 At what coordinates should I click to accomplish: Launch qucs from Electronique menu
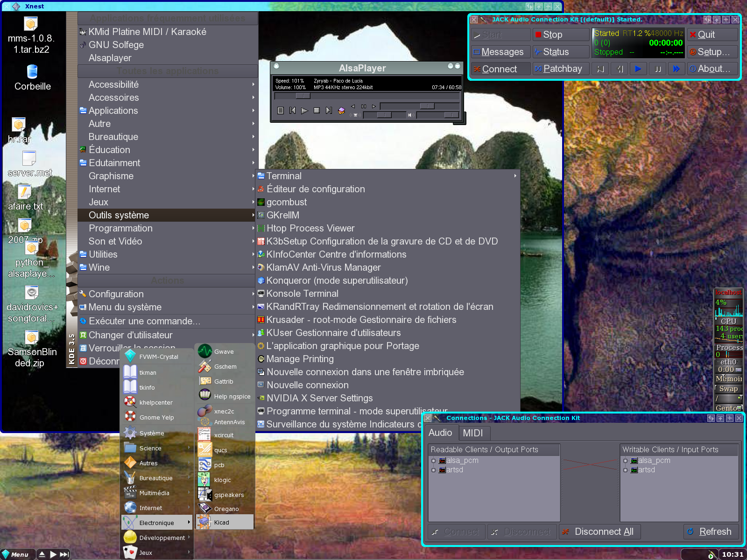pos(225,450)
